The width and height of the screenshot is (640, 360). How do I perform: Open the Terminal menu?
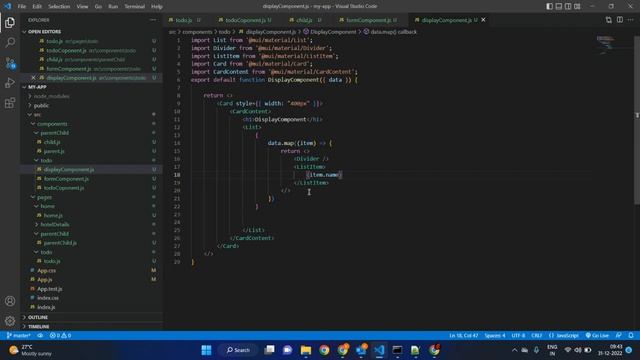click(x=134, y=7)
